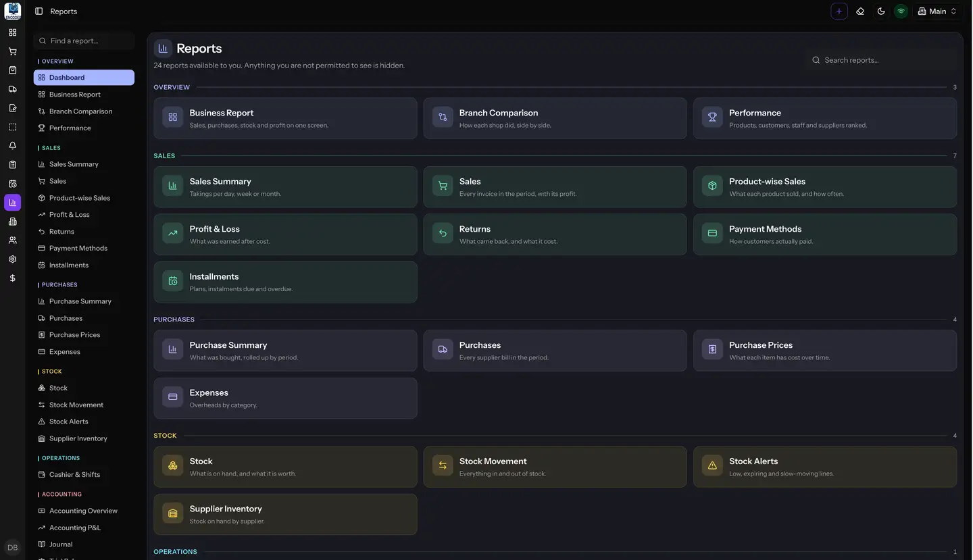Select Purchase Prices in the sidebar
973x560 pixels.
tap(84, 335)
